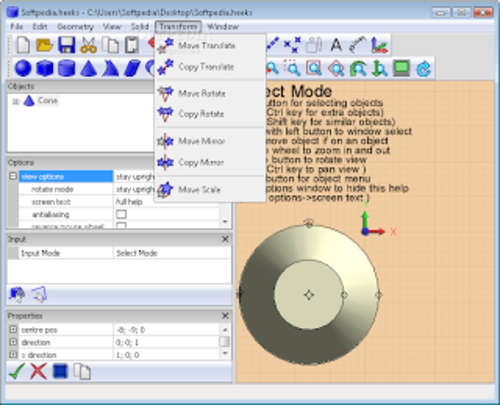Open the Geometry menu
The width and height of the screenshot is (500, 405).
75,27
